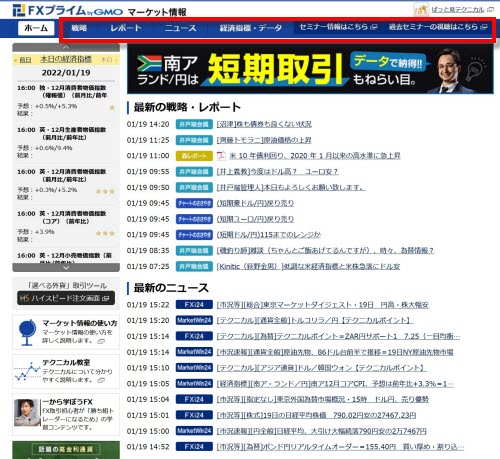Click the FXi24 badge in the 01/19 15:01 row
The width and height of the screenshot is (500, 459).
(194, 415)
